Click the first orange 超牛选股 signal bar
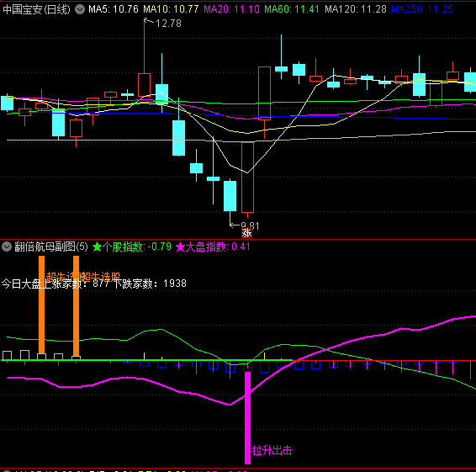476x472 pixels. [x=41, y=305]
